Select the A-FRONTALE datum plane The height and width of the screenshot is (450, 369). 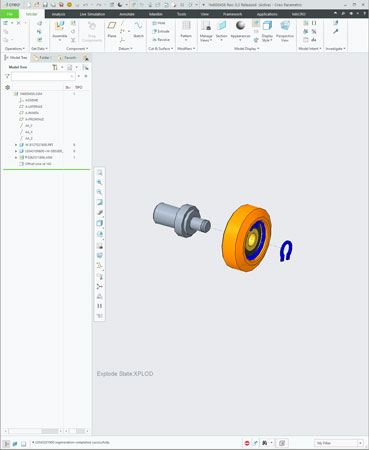tap(35, 119)
